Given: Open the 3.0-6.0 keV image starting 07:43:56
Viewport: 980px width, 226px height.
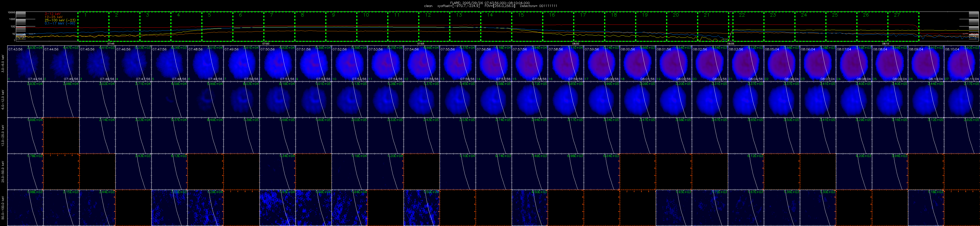Looking at the screenshot, I should 25,64.
